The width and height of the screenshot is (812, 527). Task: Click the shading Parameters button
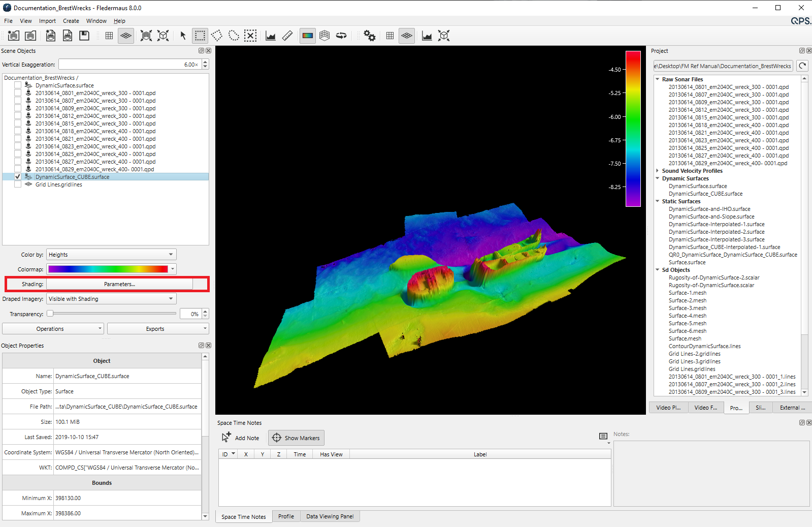[119, 284]
